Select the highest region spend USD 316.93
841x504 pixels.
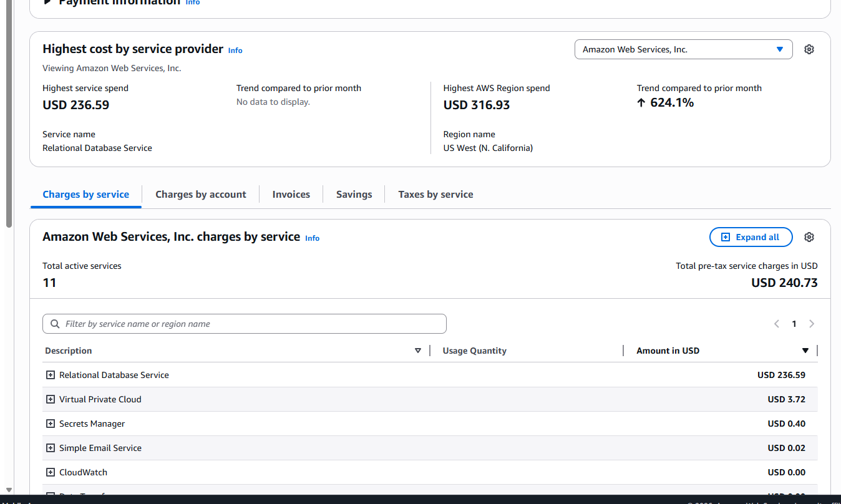point(477,105)
